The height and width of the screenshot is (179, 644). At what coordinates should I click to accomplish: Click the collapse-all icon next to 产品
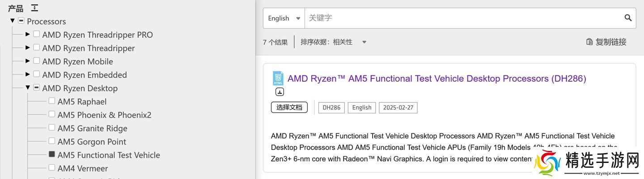(34, 8)
